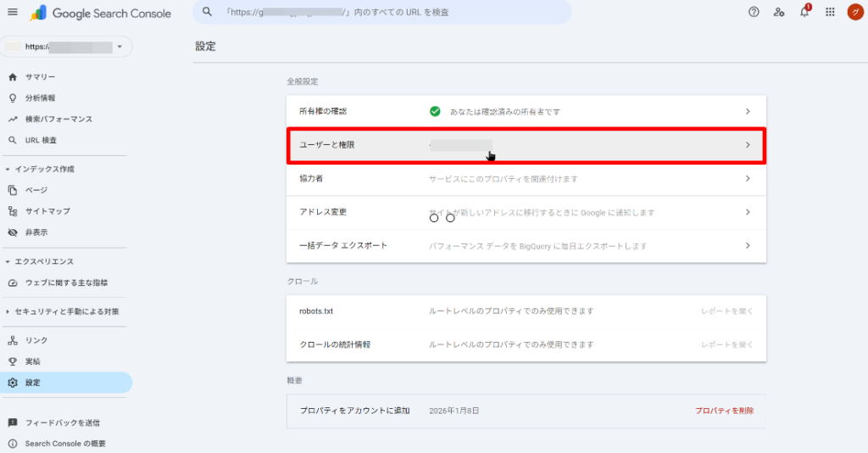Click the search magnifier icon
The width and height of the screenshot is (868, 453).
[x=207, y=12]
